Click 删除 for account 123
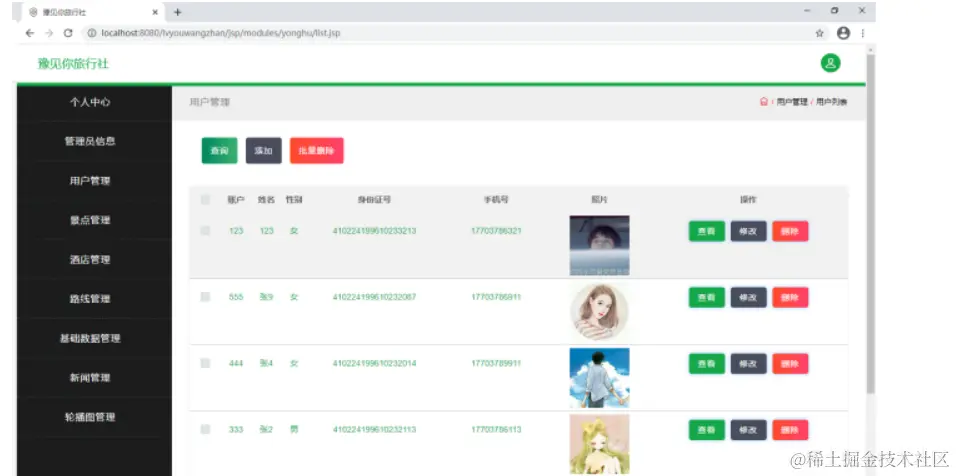 point(790,231)
